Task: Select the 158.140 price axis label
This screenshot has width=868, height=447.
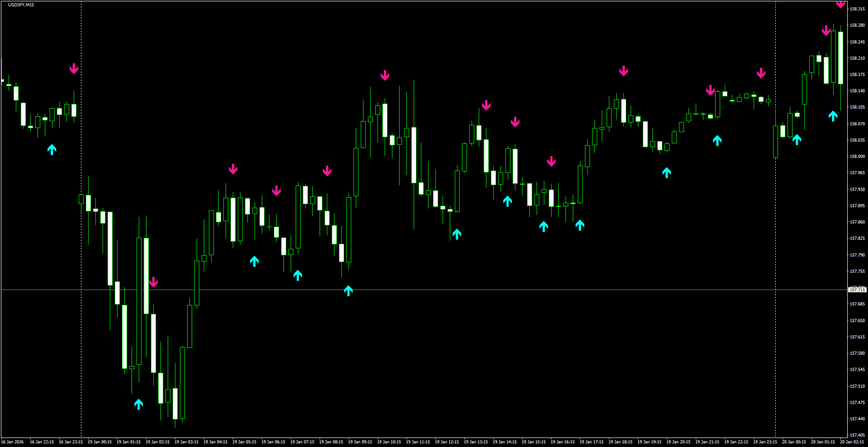Action: pos(857,91)
